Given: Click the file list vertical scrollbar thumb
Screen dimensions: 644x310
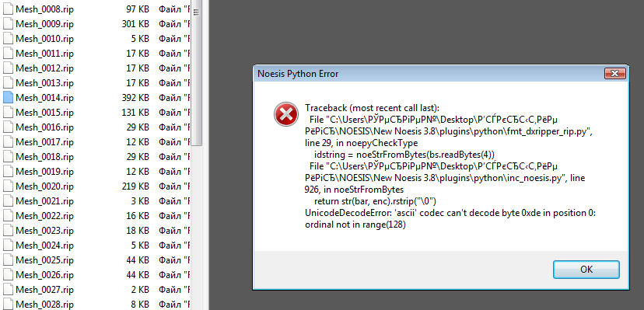Looking at the screenshot, I should (x=196, y=72).
